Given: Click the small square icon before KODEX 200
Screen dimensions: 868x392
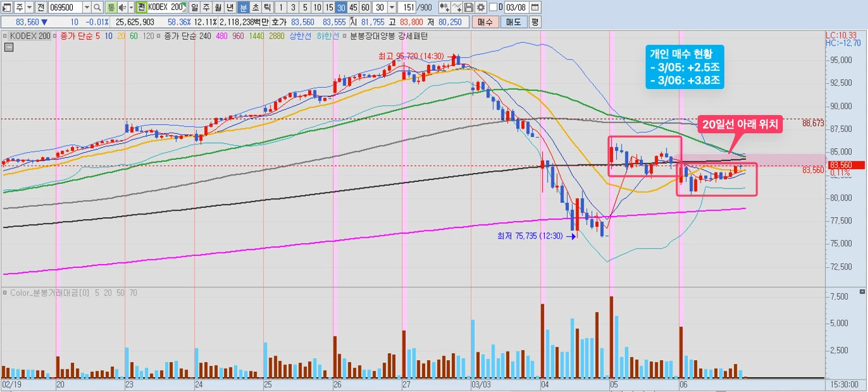Looking at the screenshot, I should tap(5, 36).
